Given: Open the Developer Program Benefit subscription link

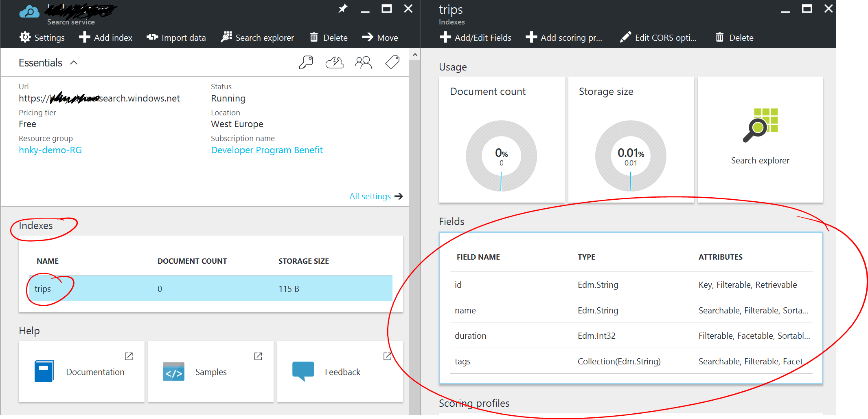Looking at the screenshot, I should click(267, 150).
